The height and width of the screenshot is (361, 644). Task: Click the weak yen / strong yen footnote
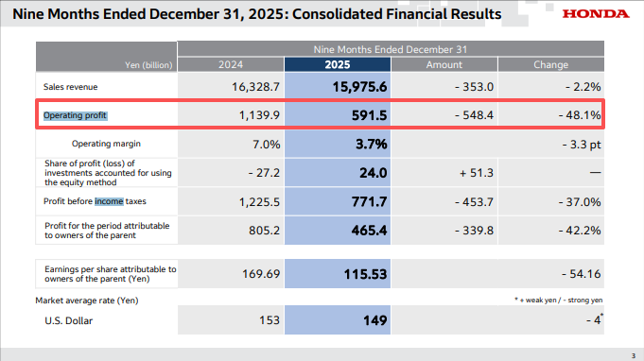(x=559, y=300)
